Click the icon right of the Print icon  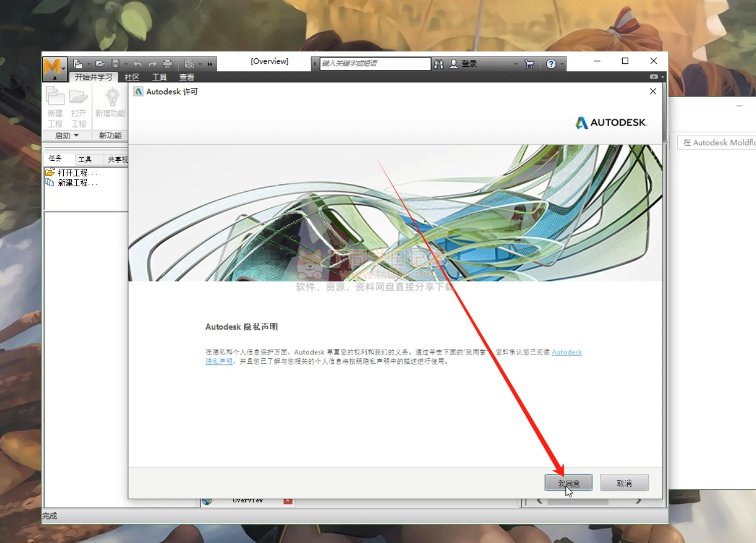(189, 64)
